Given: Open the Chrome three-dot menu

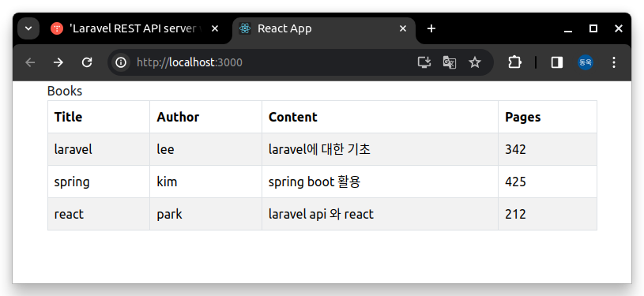Looking at the screenshot, I should [614, 62].
